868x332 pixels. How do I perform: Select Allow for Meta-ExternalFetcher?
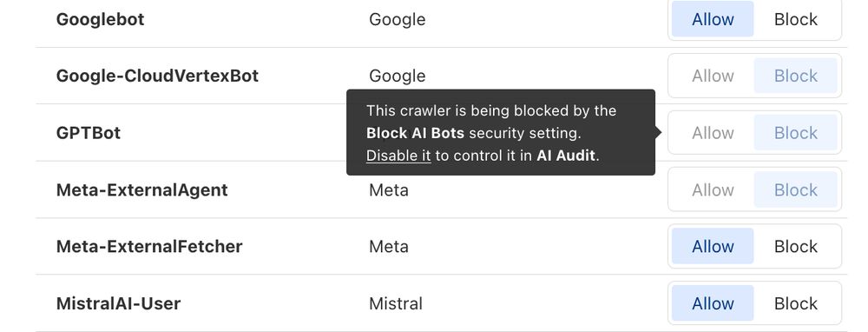(x=713, y=246)
